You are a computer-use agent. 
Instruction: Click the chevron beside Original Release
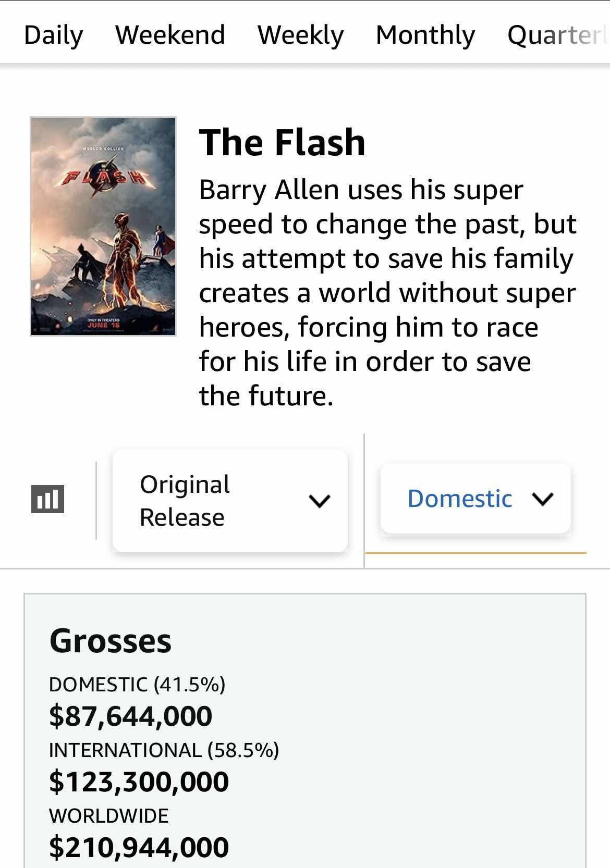coord(319,501)
